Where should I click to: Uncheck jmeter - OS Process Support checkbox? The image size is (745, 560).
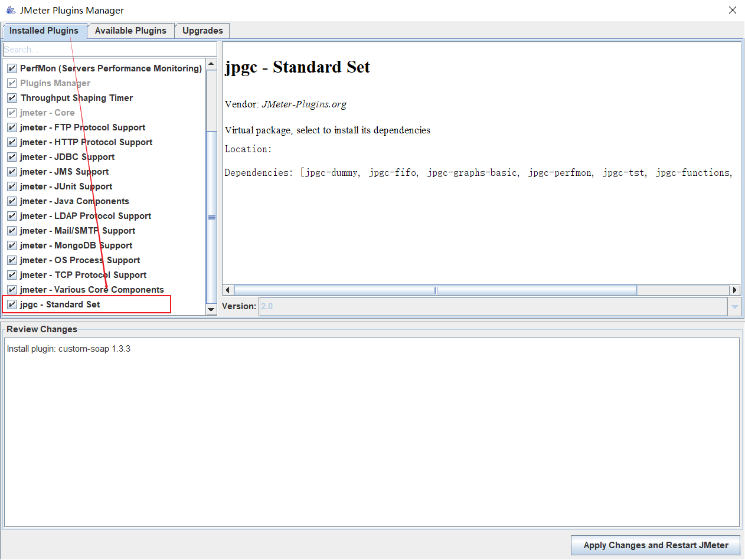click(x=12, y=260)
